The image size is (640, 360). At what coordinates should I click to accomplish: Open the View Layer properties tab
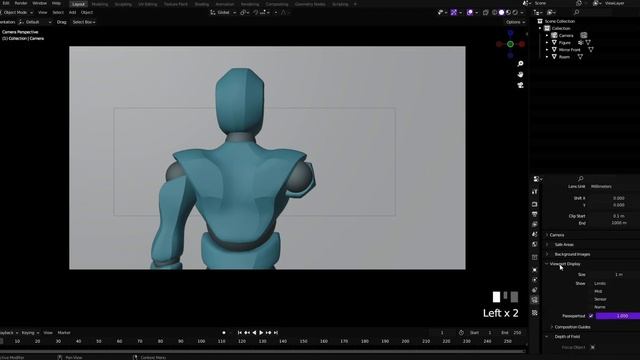[535, 224]
